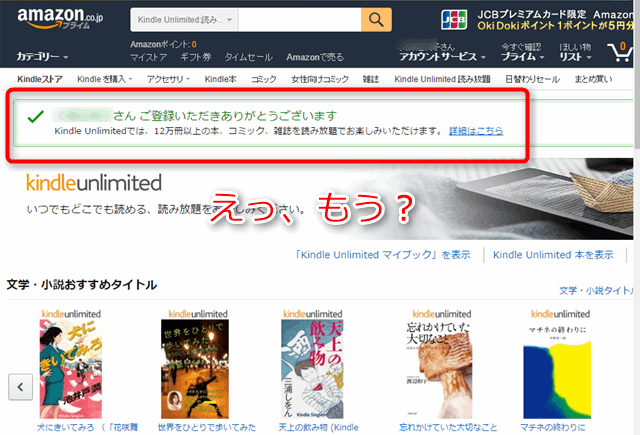This screenshot has width=640, height=435.
Task: Click the マチネの終わりに title link
Action: (x=553, y=427)
